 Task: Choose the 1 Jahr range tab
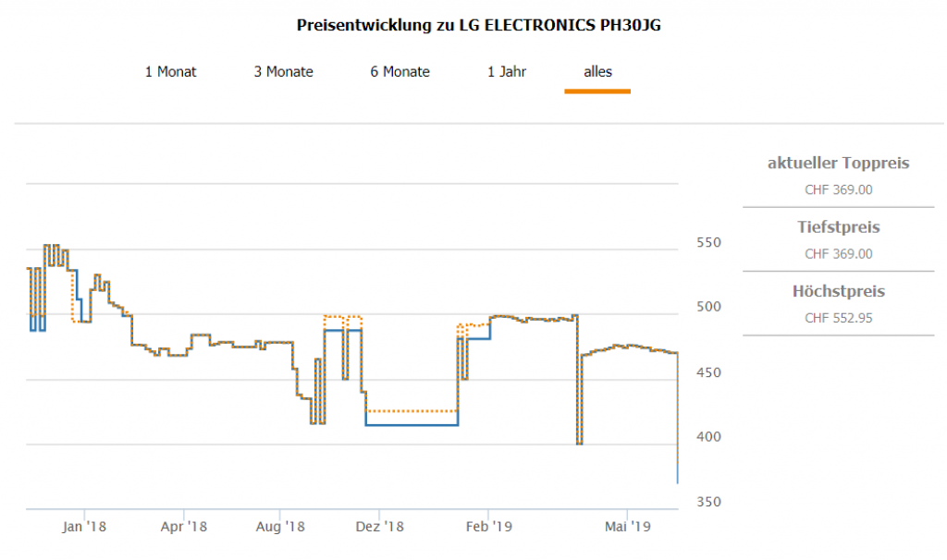click(507, 71)
